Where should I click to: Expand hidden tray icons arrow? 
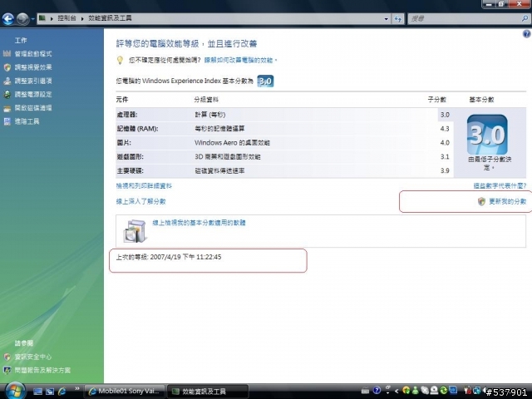click(397, 392)
